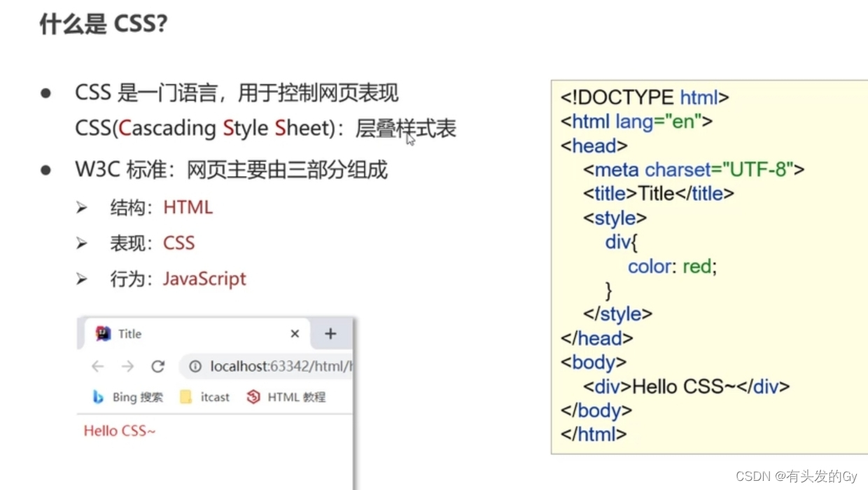
Task: Click the bullet beside W3C 标准
Action: [x=48, y=170]
